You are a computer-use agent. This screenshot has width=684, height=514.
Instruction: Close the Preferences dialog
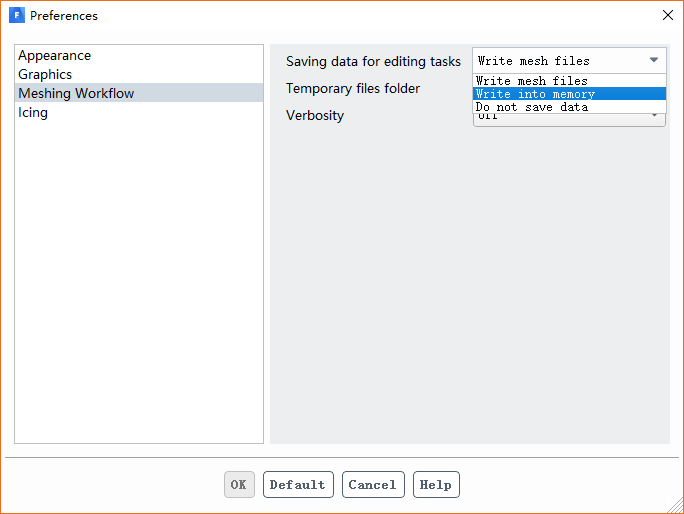coord(668,15)
